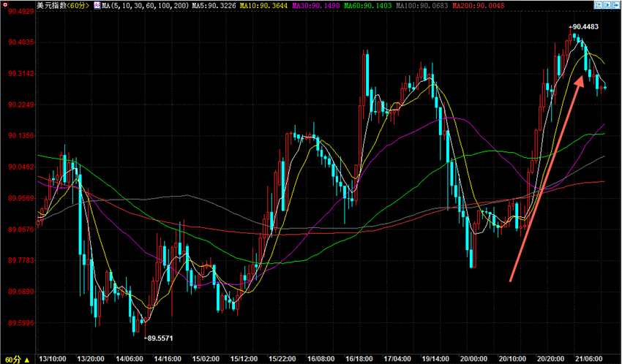Click the 14/06:00 time axis label
This screenshot has width=622, height=364.
pos(129,359)
